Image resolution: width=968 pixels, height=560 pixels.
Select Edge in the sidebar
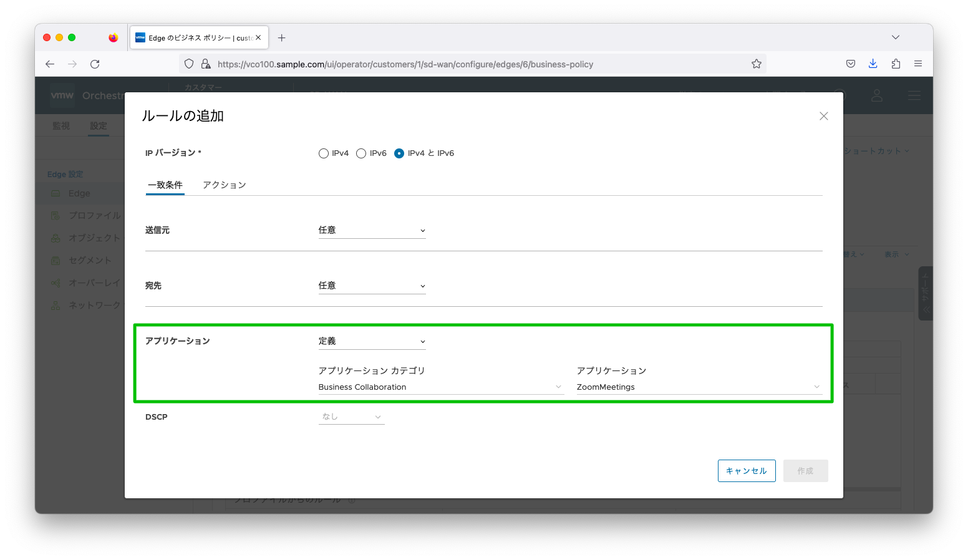tap(79, 193)
